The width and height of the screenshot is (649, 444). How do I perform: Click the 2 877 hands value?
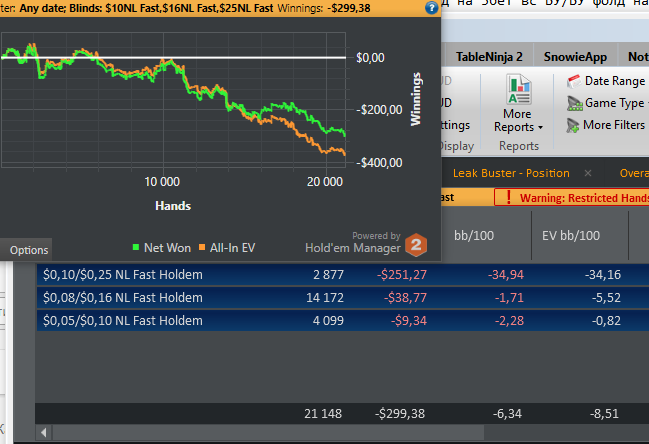(328, 275)
